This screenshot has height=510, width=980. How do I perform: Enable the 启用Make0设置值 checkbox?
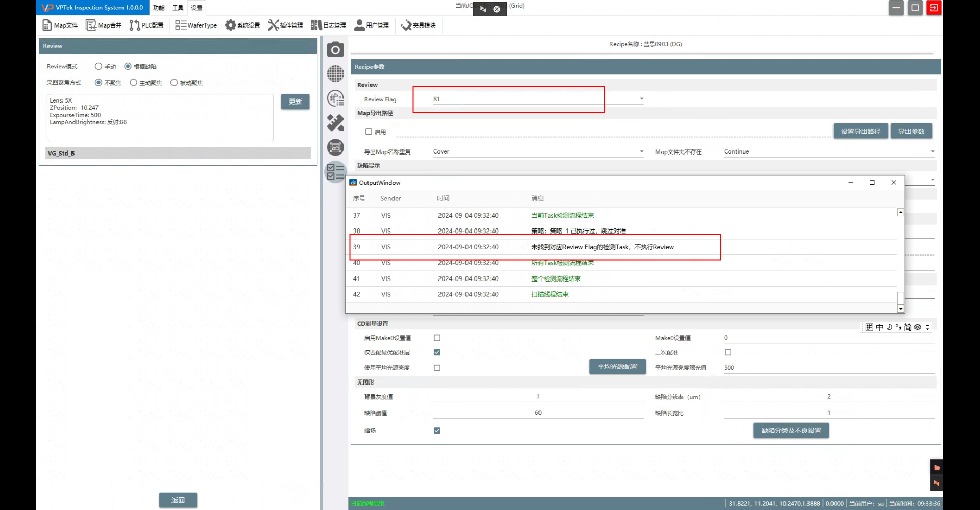(437, 338)
